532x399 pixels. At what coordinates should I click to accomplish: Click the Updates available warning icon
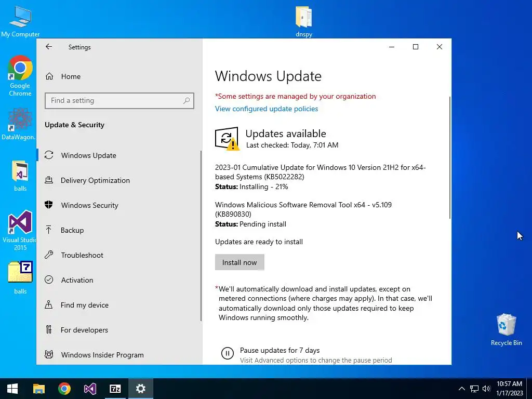coord(227,138)
